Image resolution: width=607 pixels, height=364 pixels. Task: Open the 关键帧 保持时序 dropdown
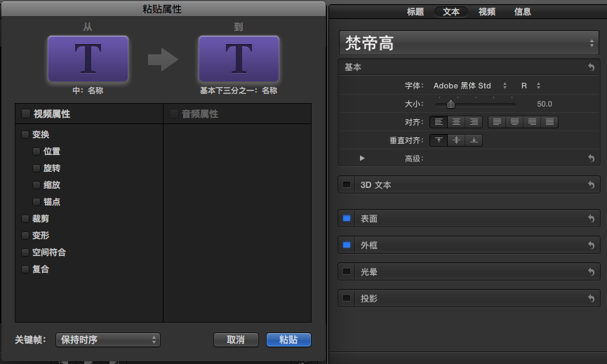click(108, 339)
